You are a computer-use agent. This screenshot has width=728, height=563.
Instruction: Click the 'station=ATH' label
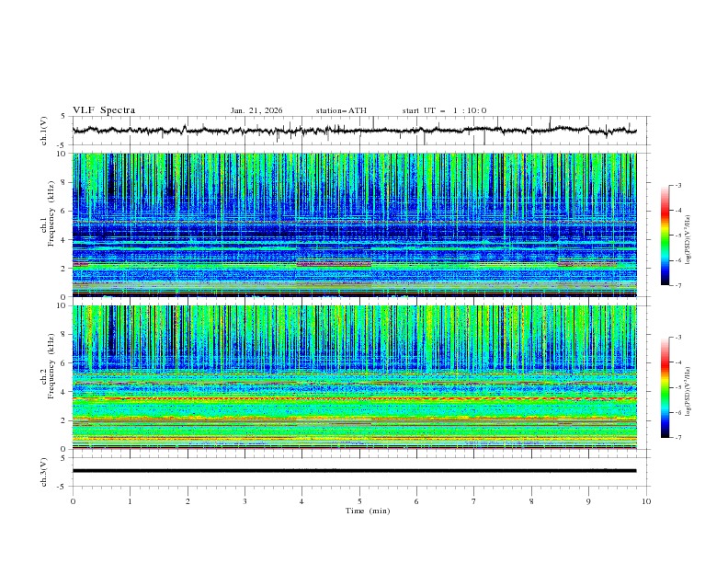pos(341,110)
